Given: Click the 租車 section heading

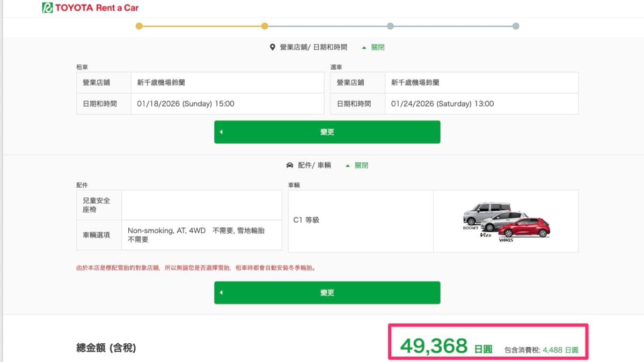Looking at the screenshot, I should point(82,67).
